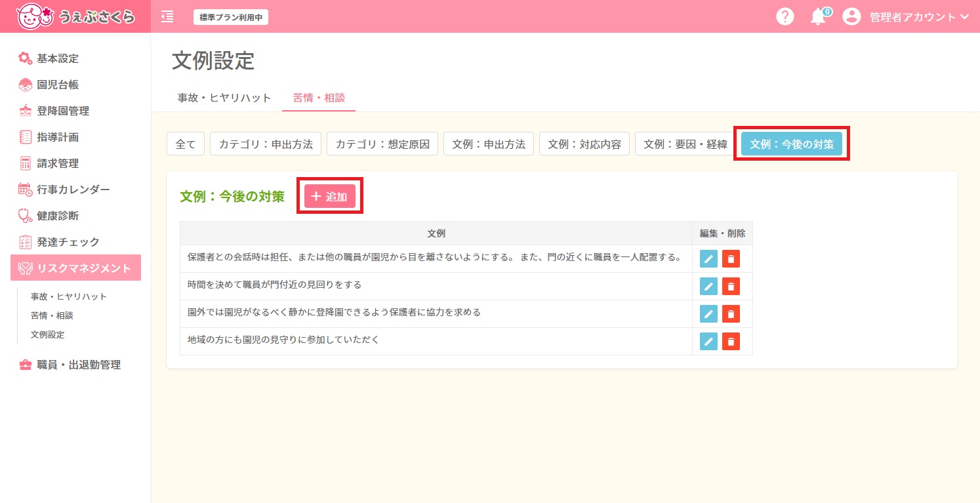Viewport: 980px width, 503px height.
Task: Open 行事カレンダー in the sidebar
Action: pos(73,190)
